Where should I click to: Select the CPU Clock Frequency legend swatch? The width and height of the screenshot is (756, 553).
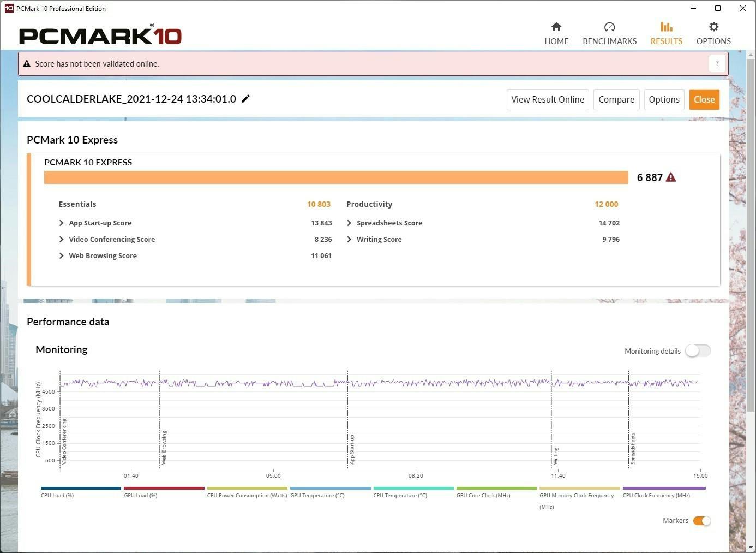pos(664,488)
